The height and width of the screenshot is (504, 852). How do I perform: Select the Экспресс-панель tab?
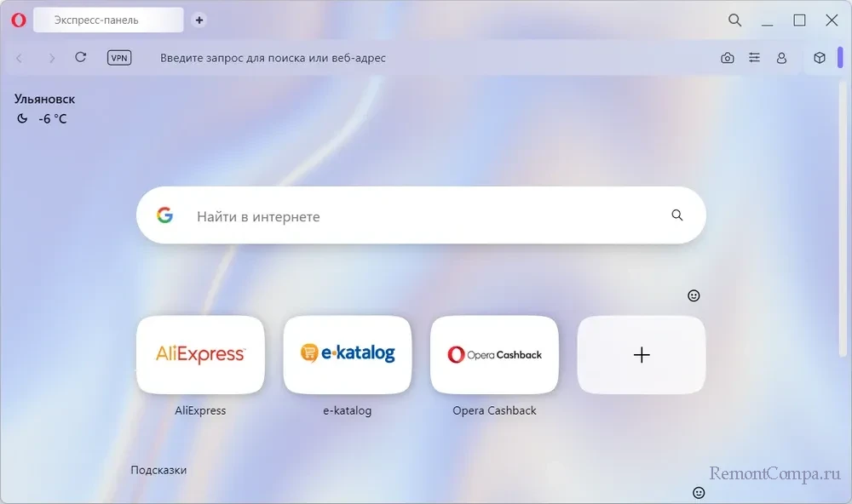(x=109, y=20)
